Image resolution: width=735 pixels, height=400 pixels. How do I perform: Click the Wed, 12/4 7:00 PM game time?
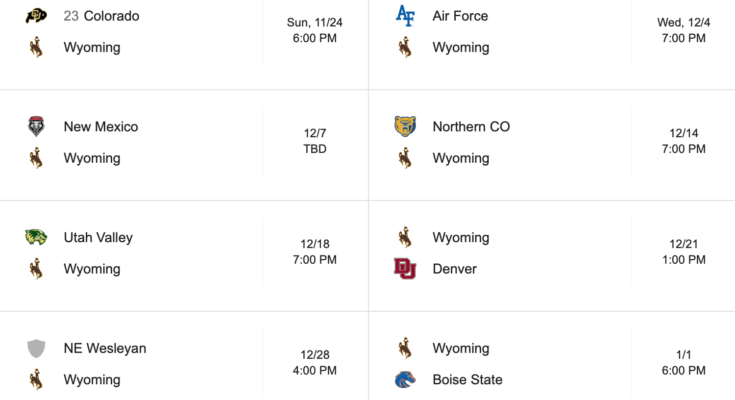point(684,30)
